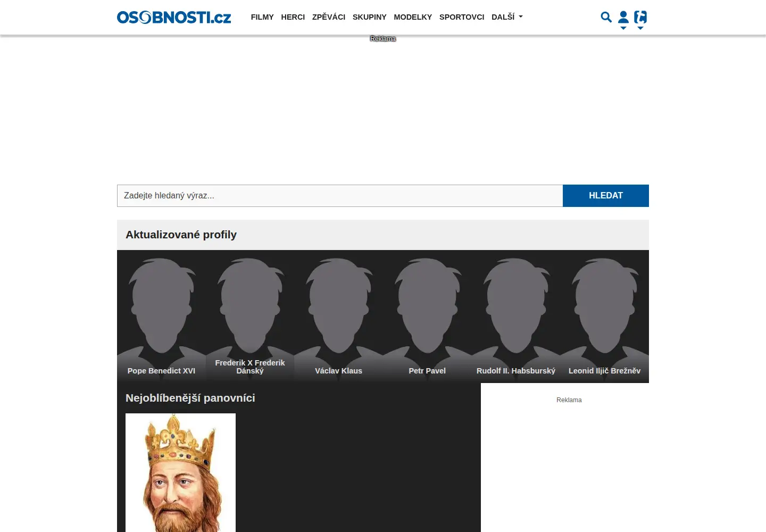Expand the DALŠÍ dropdown menu
The width and height of the screenshot is (766, 532).
[507, 17]
